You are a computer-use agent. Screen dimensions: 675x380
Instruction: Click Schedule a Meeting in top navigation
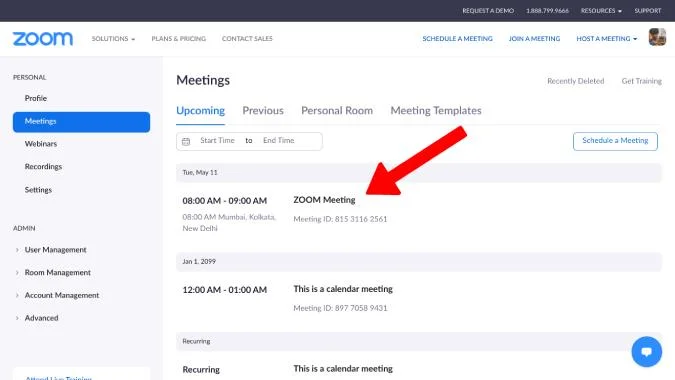click(x=457, y=39)
